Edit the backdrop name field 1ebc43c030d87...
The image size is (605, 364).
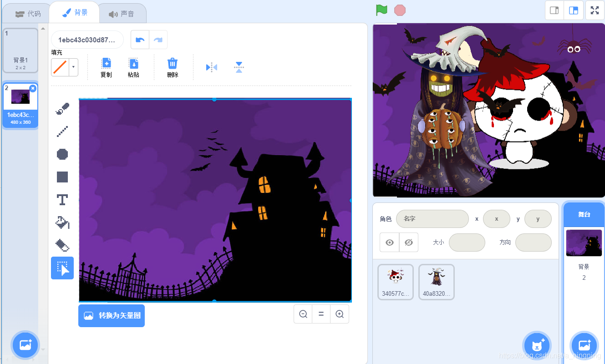(x=87, y=40)
